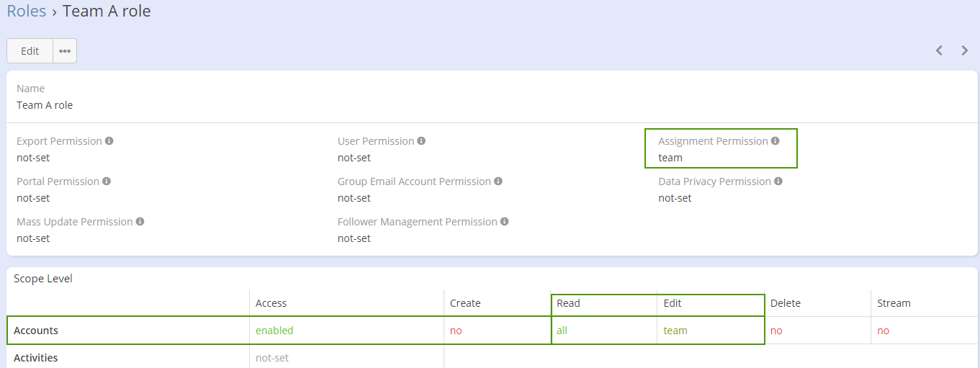Click info icon by Group Email Account Permission

pos(498,181)
